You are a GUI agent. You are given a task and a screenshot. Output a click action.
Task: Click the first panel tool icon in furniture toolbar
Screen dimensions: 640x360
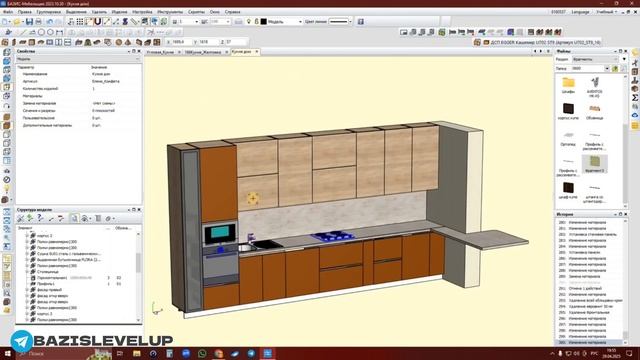pos(5,42)
